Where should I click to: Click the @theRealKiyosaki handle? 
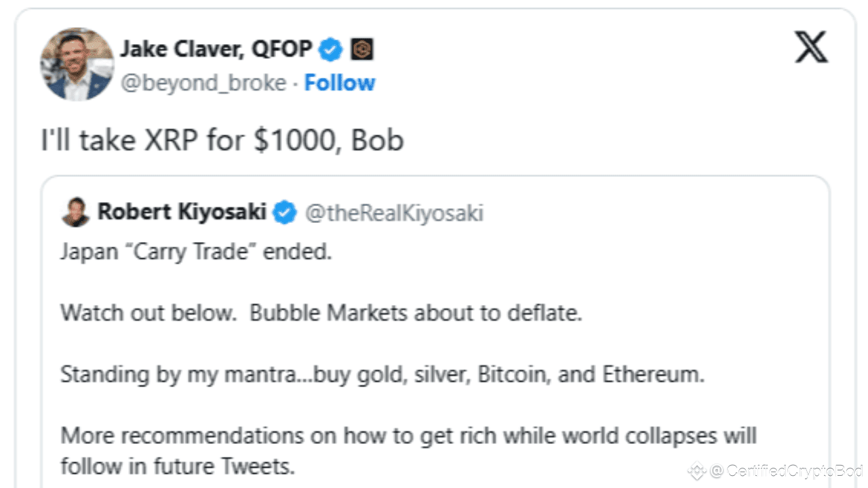coord(394,213)
